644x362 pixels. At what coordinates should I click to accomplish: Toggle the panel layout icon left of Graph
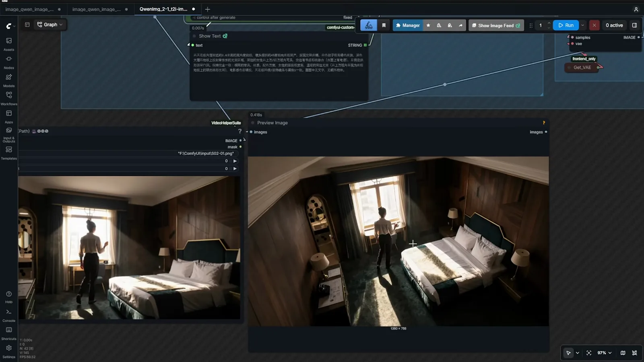(x=27, y=25)
